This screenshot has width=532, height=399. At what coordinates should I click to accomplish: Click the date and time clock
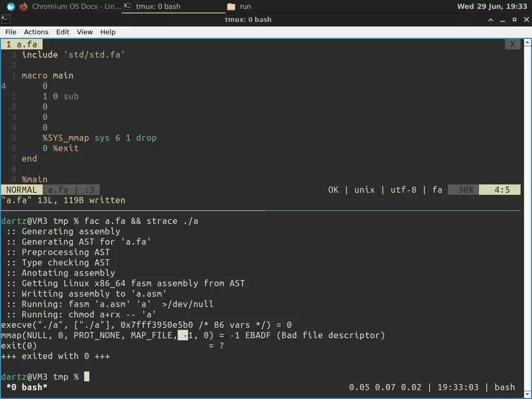coord(492,6)
